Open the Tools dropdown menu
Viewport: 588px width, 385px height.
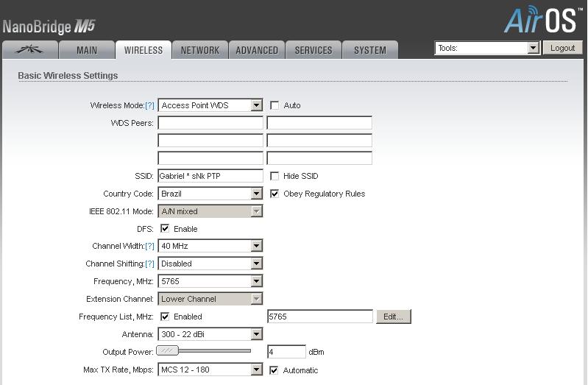pos(487,48)
